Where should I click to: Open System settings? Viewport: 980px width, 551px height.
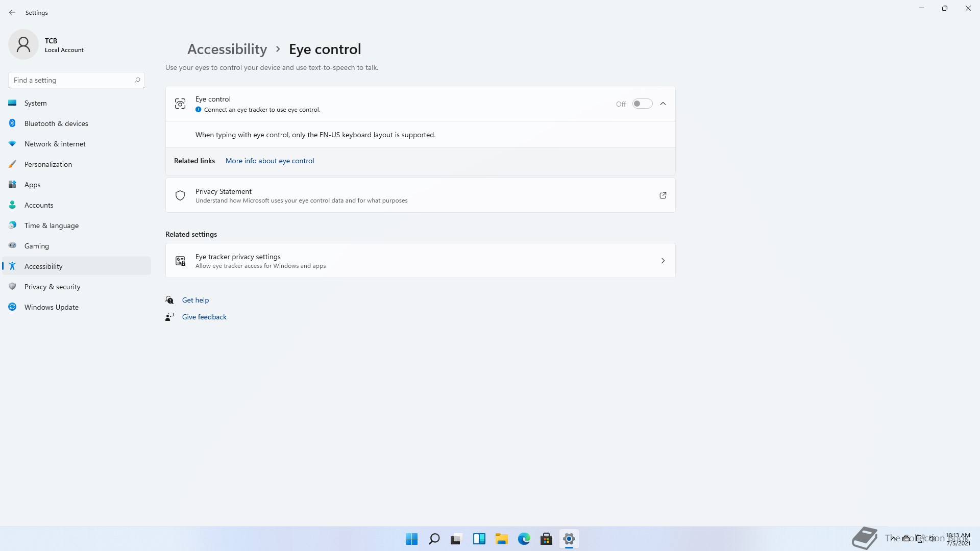[77, 103]
